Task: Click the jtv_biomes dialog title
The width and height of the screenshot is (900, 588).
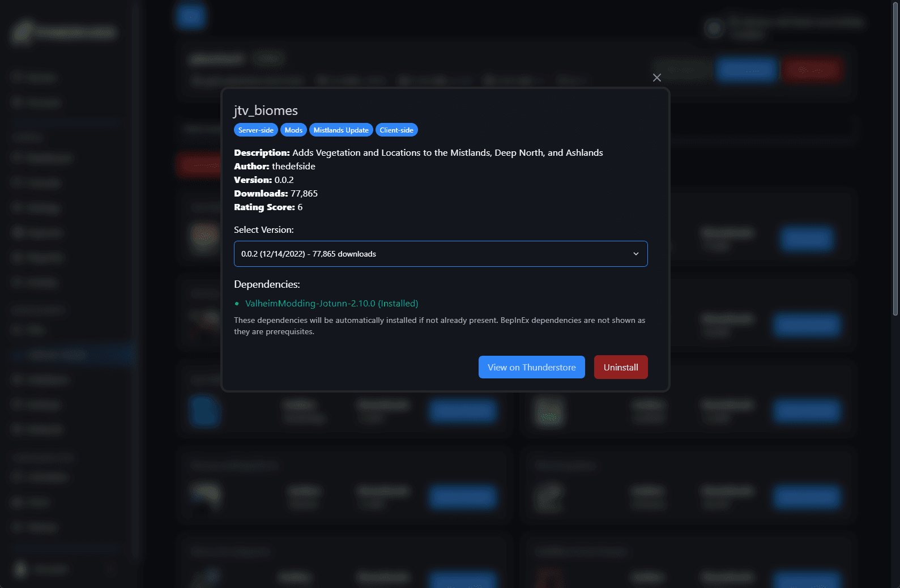Action: (x=266, y=110)
